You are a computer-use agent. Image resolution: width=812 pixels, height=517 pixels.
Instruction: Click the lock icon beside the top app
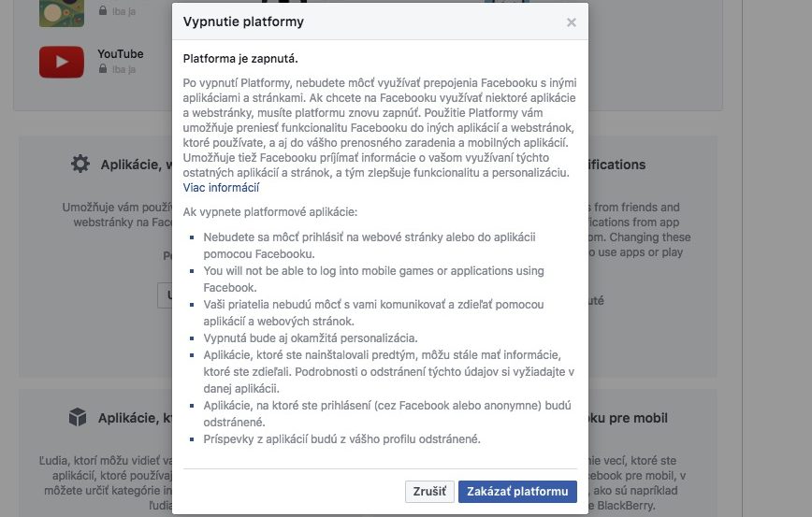tap(103, 10)
